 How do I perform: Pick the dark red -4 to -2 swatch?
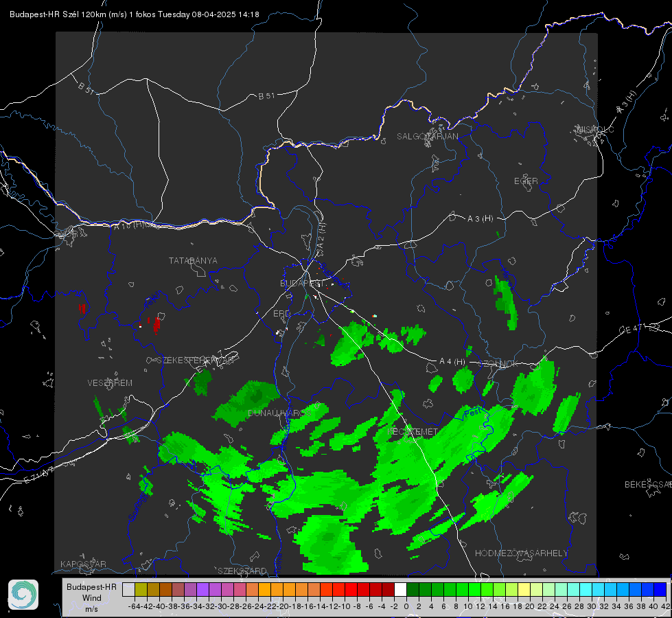click(x=389, y=589)
